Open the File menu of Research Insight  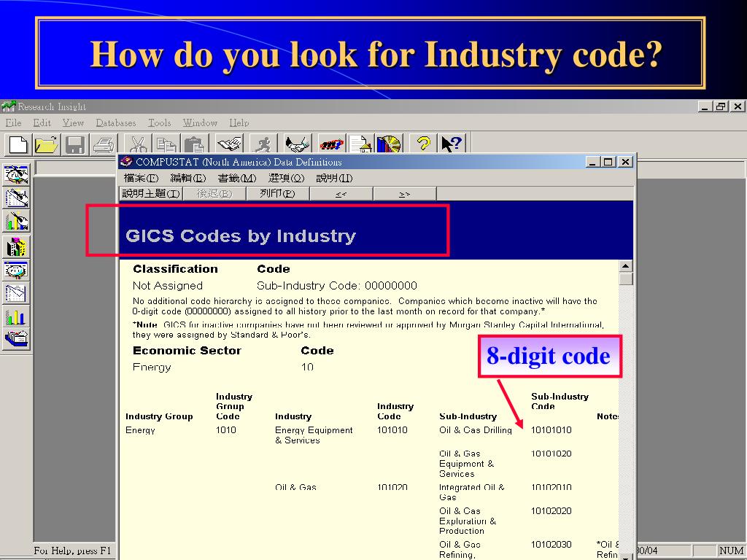13,122
